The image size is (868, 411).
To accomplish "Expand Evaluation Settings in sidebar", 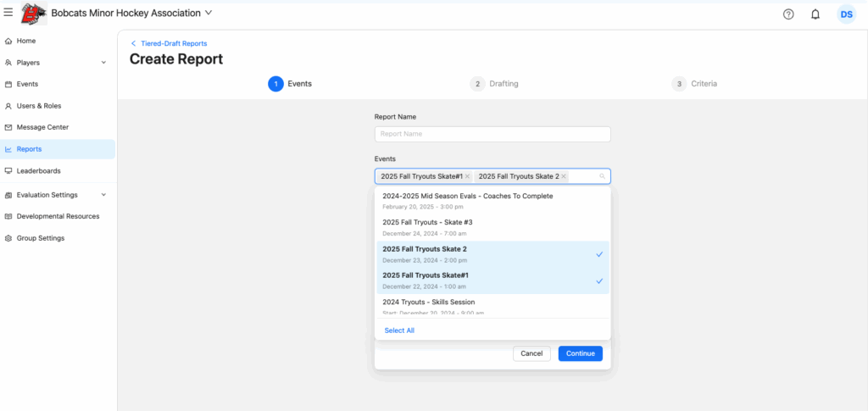I will (x=103, y=195).
